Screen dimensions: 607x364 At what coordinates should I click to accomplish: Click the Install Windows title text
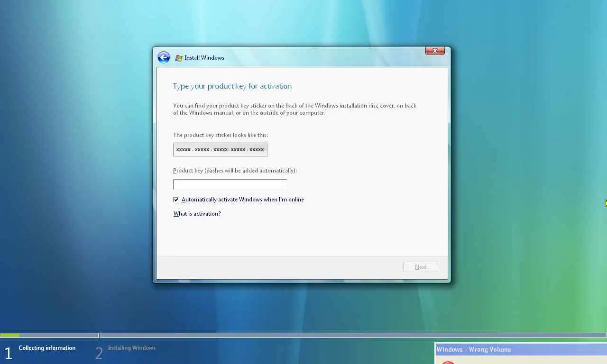coord(204,58)
